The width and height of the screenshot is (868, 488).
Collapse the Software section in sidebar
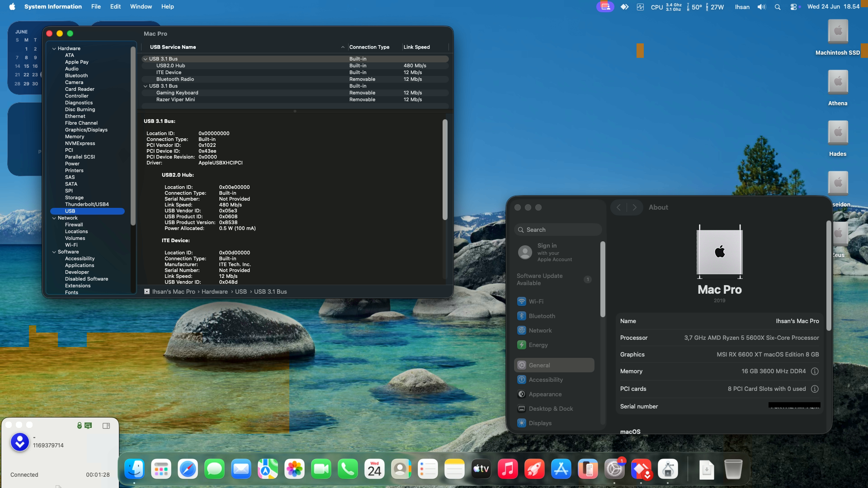coord(54,252)
